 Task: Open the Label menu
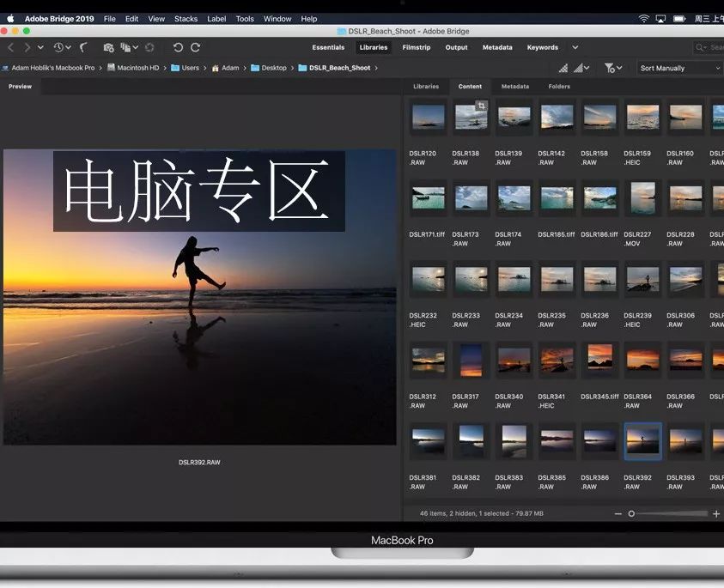coord(216,19)
